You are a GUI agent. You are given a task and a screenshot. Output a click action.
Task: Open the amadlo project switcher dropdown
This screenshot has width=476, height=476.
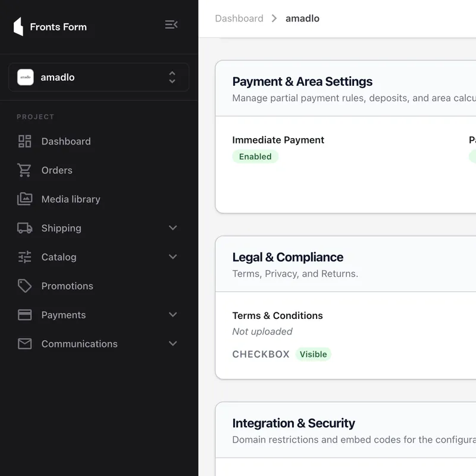pos(99,77)
